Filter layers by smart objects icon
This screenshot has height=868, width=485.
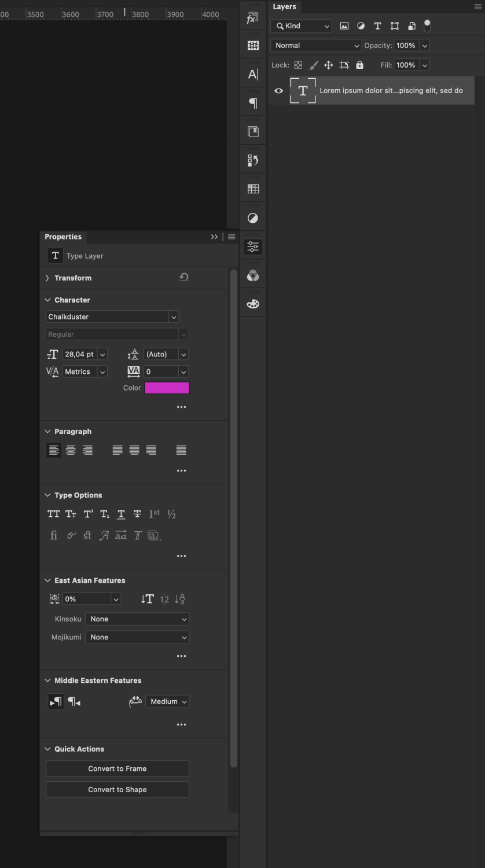411,26
